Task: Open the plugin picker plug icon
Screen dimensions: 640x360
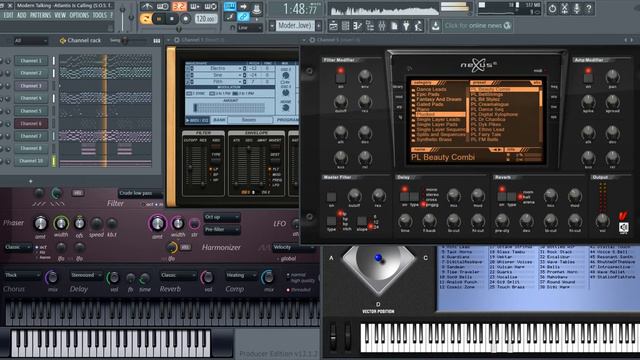Action: point(407,26)
